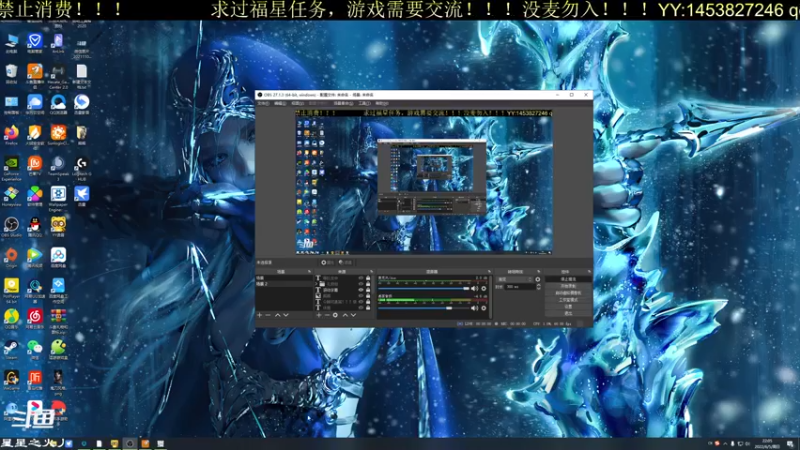The image size is (800, 450).
Task: Toggle visibility eye of first text source
Action: (361, 278)
